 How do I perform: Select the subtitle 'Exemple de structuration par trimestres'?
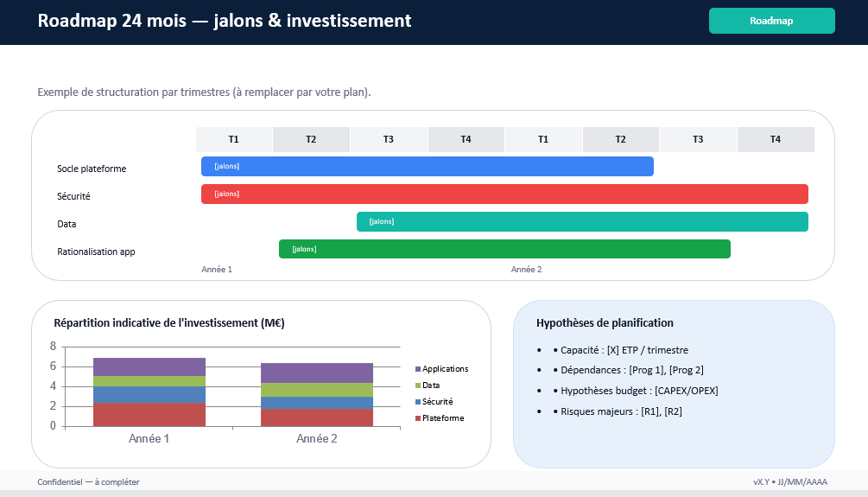[x=204, y=92]
